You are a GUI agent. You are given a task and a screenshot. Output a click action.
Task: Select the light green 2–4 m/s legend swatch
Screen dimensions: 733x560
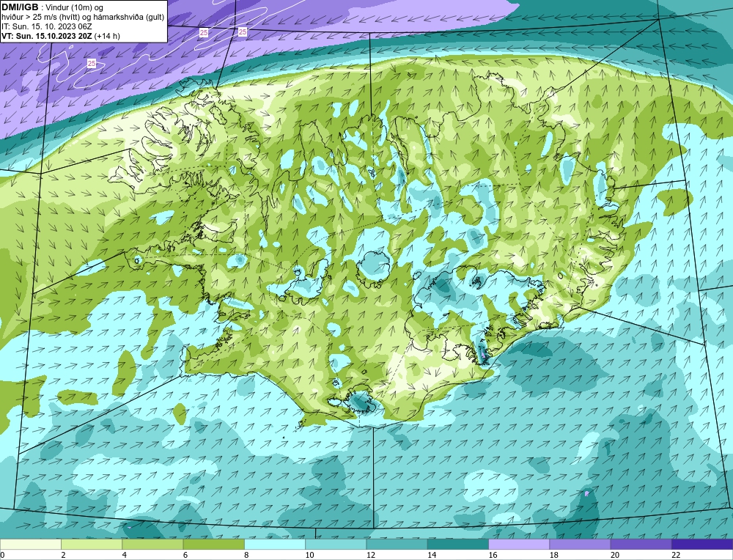92,544
